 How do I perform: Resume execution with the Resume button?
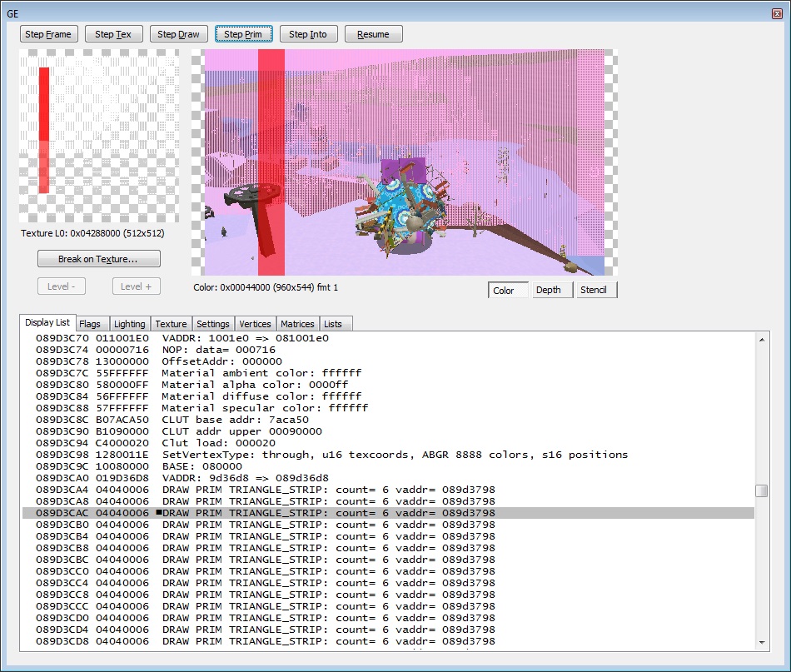(373, 34)
